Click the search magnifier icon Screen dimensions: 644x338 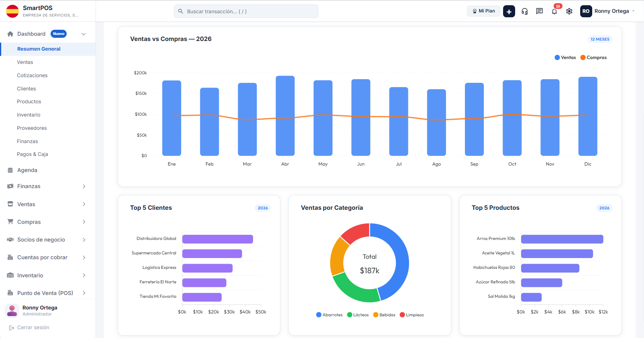point(181,11)
